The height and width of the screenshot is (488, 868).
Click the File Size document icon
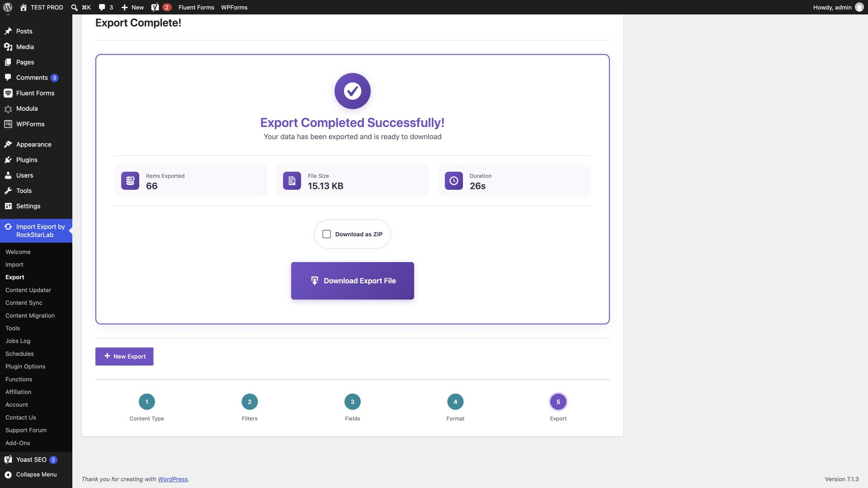pyautogui.click(x=292, y=181)
